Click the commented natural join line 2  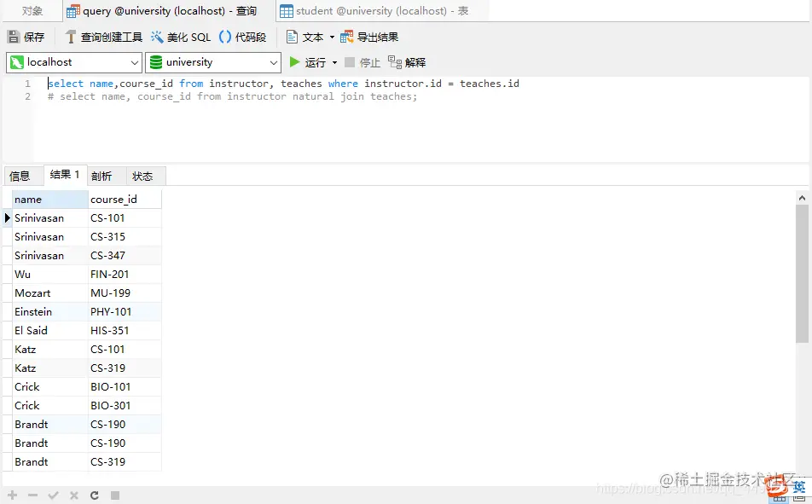232,96
